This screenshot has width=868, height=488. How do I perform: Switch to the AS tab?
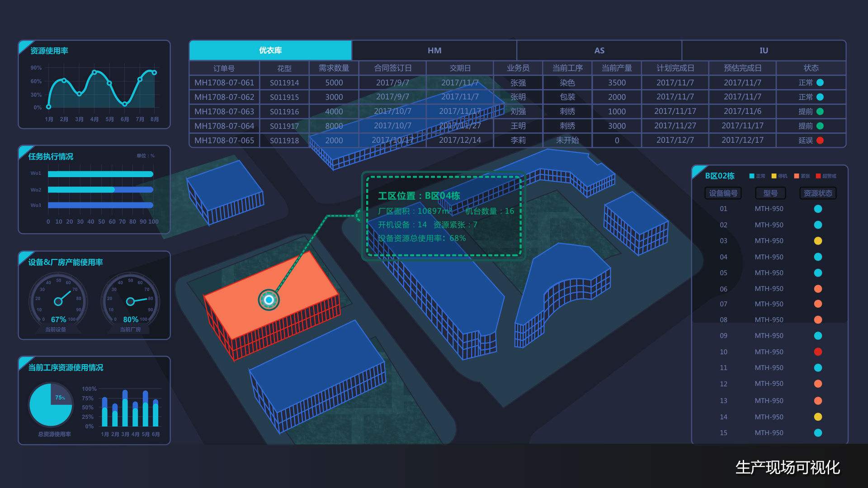point(599,50)
